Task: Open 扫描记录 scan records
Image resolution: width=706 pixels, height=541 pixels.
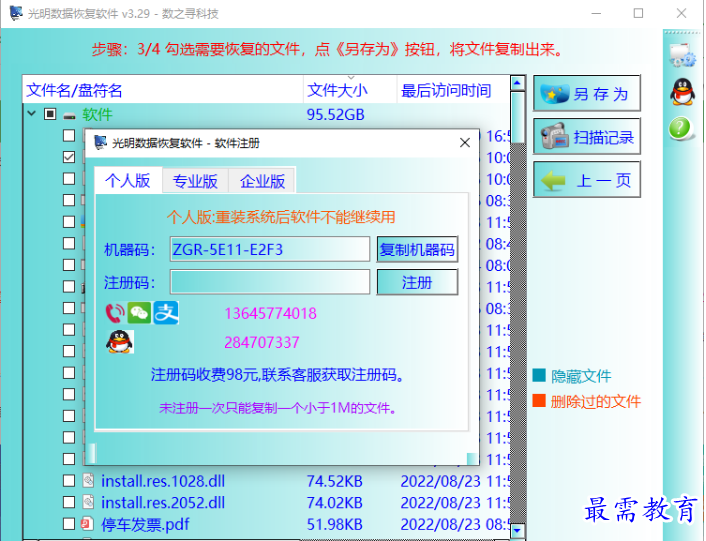Action: [587, 137]
